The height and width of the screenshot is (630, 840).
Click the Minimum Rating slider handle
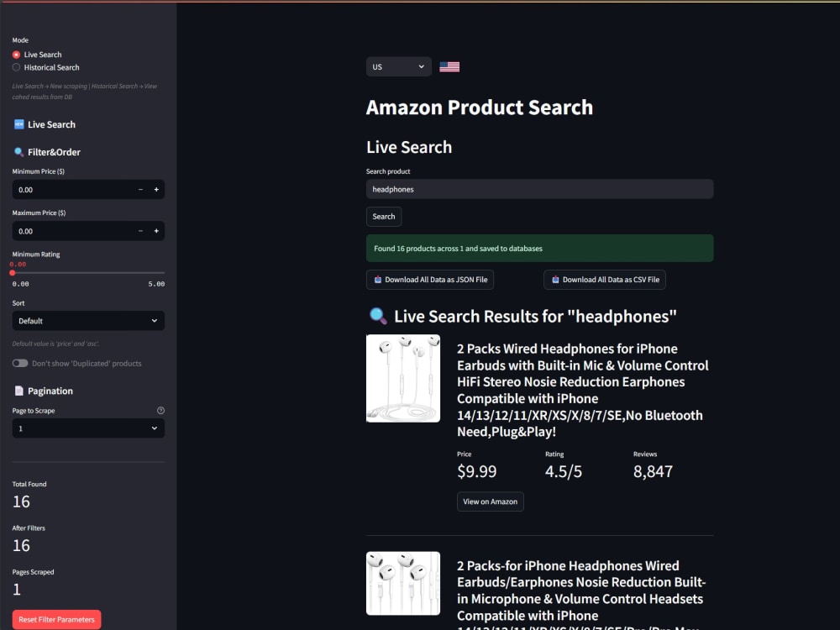point(13,273)
